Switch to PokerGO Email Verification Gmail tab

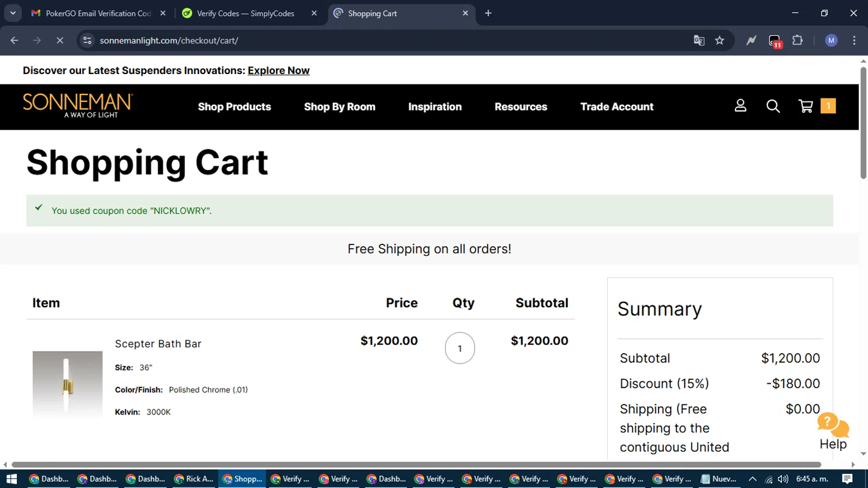[x=91, y=13]
